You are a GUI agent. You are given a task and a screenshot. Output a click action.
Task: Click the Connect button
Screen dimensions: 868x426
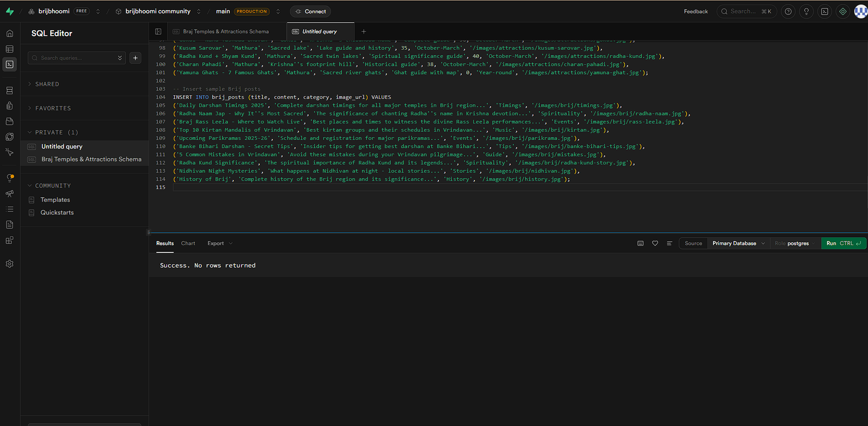click(310, 11)
